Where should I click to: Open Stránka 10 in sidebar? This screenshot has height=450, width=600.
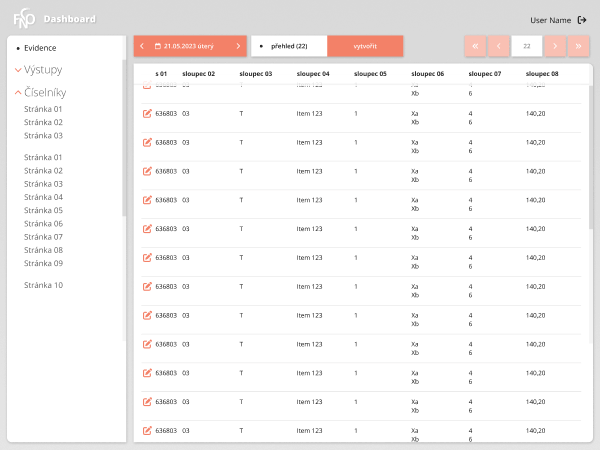[x=43, y=285]
